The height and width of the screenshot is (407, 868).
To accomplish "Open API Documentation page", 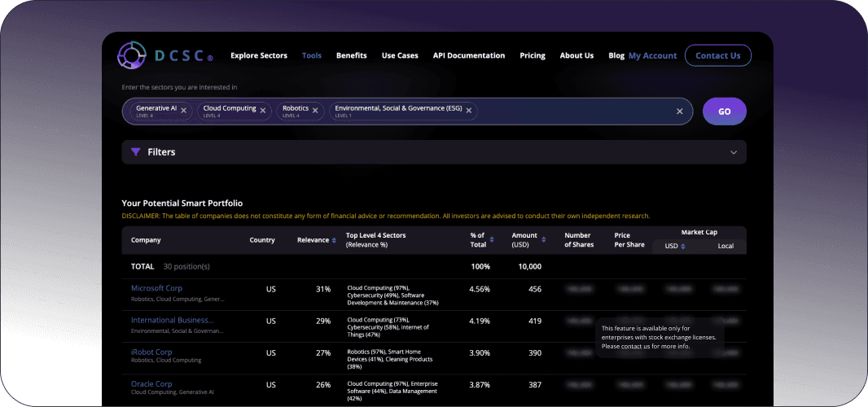I will coord(469,55).
